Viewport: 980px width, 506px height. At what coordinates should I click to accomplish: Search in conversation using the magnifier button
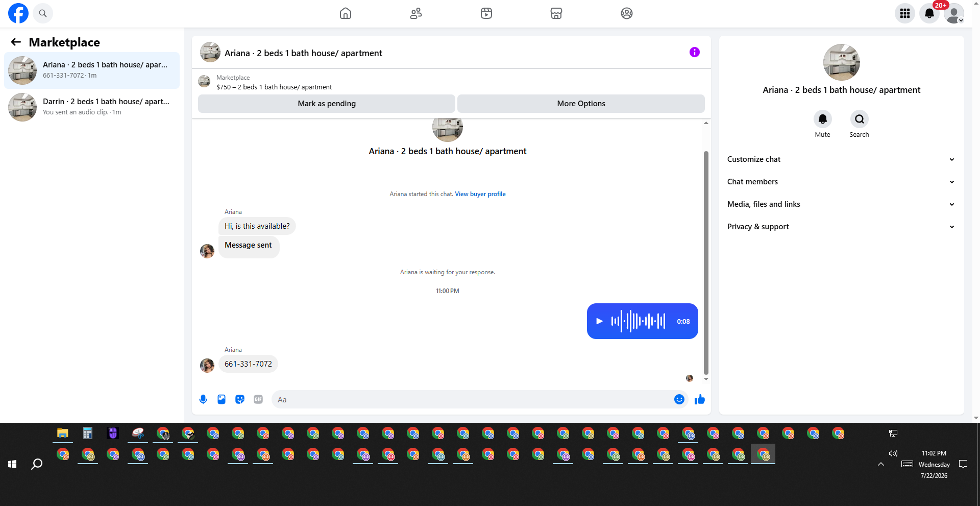(860, 119)
